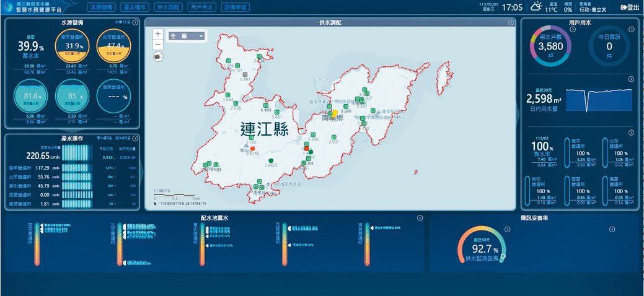Zoom out of the map with minus button
The image size is (644, 296).
point(158,44)
